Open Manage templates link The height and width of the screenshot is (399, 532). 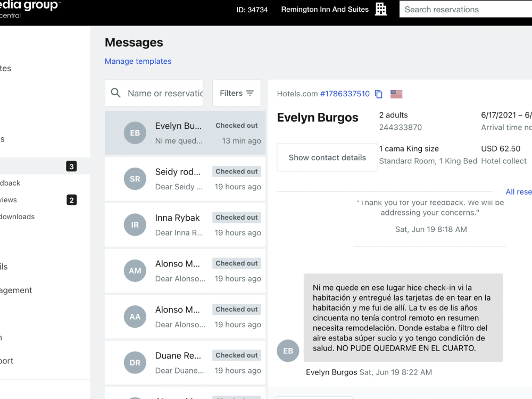click(x=138, y=61)
